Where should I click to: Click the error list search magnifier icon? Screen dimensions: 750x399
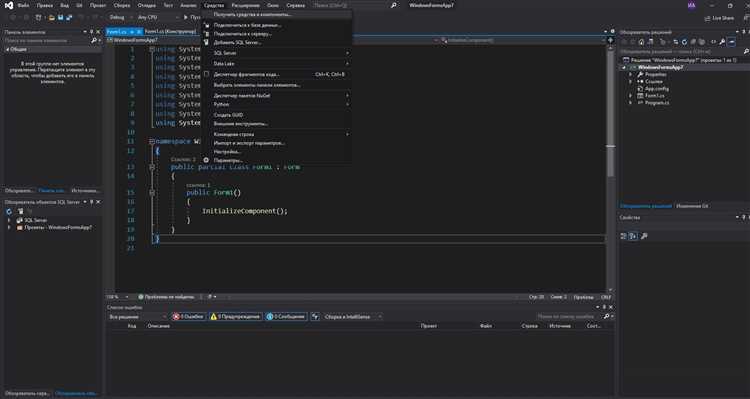[x=606, y=317]
